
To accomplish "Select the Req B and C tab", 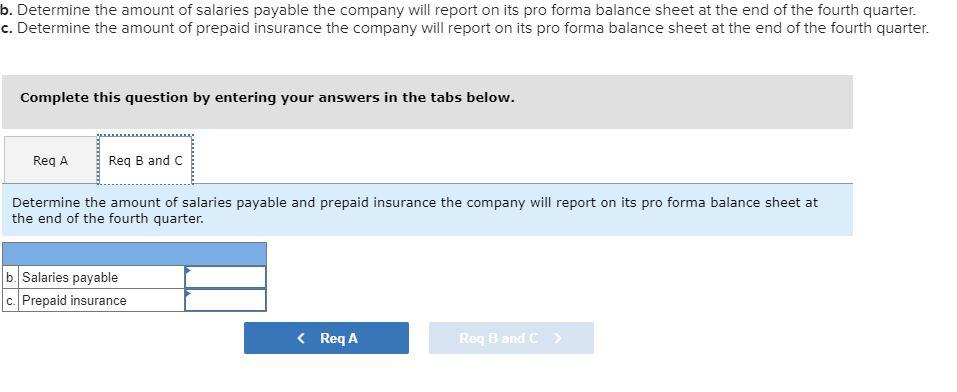I will pyautogui.click(x=145, y=161).
